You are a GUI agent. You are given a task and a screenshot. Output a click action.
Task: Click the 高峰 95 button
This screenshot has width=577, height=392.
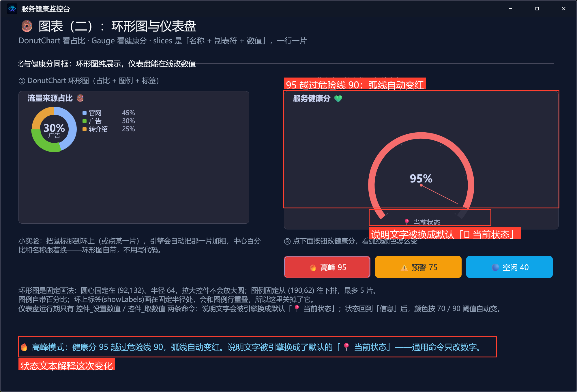pyautogui.click(x=327, y=267)
